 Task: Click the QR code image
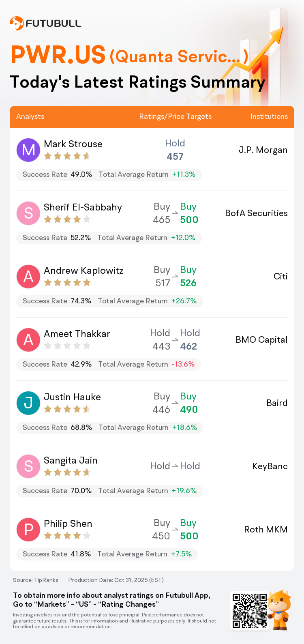click(x=249, y=610)
